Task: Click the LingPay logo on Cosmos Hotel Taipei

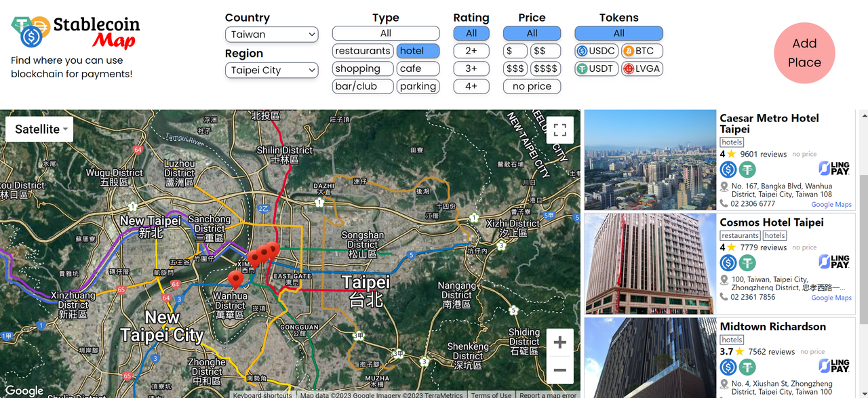Action: point(833,262)
